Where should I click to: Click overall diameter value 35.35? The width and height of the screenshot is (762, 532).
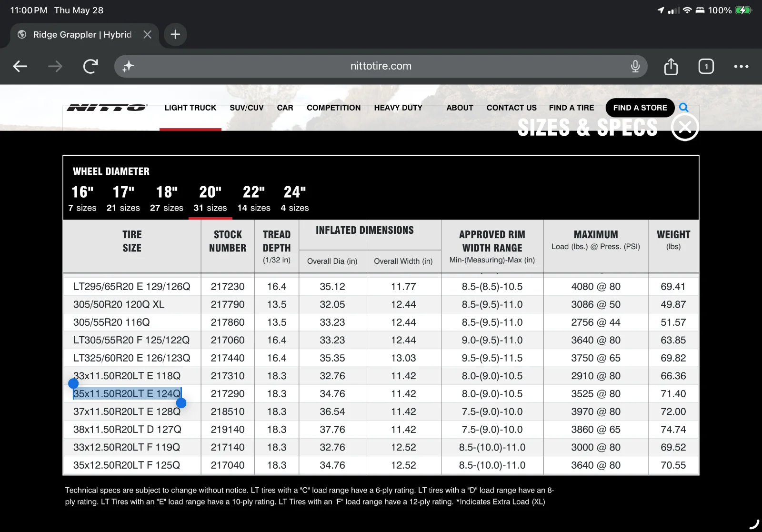(x=332, y=358)
